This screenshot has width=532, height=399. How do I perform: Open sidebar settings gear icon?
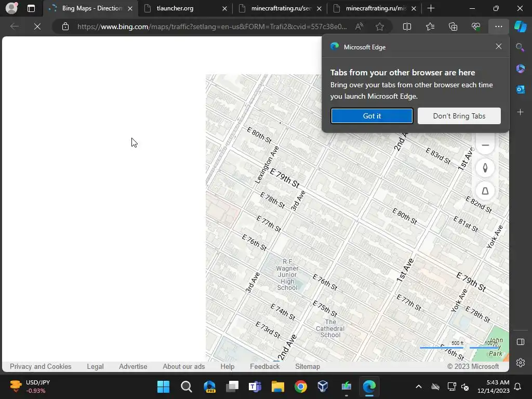(520, 363)
